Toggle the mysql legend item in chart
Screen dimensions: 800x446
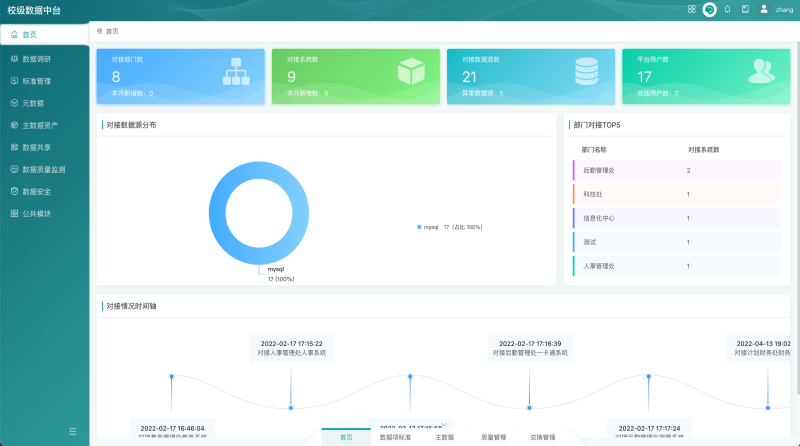[429, 227]
